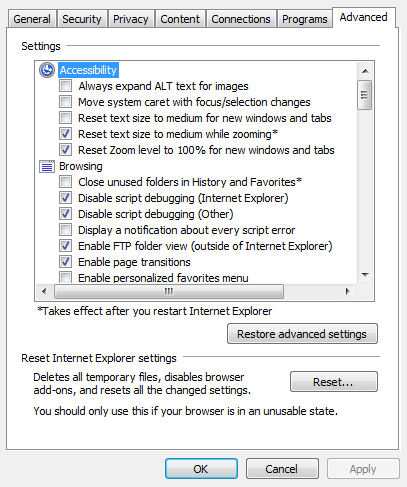The height and width of the screenshot is (487, 407).
Task: Open the Connections tab
Action: 241,19
